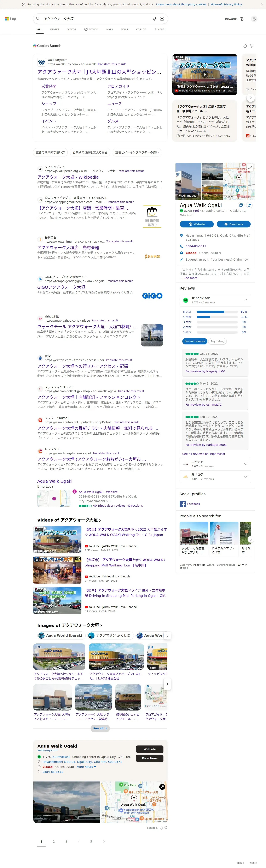Open the 営業時間 sitelink
The height and width of the screenshot is (868, 266).
tap(49, 86)
